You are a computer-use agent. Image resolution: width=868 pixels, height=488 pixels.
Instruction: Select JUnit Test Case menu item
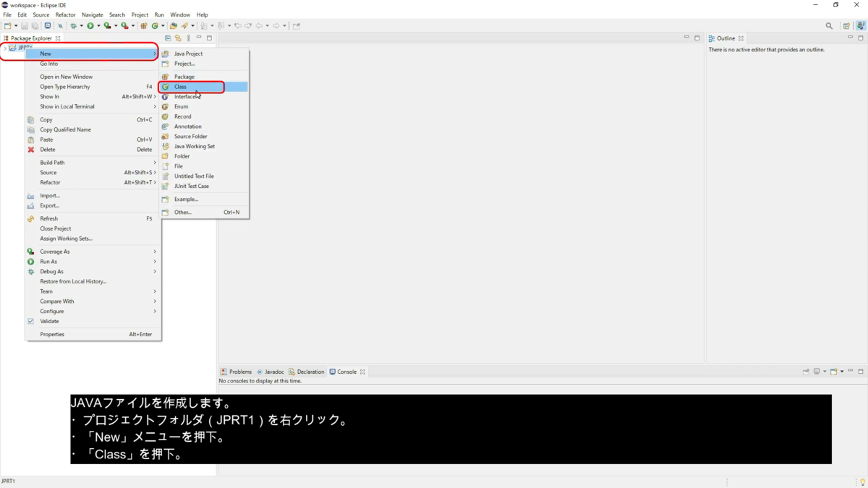click(x=205, y=186)
